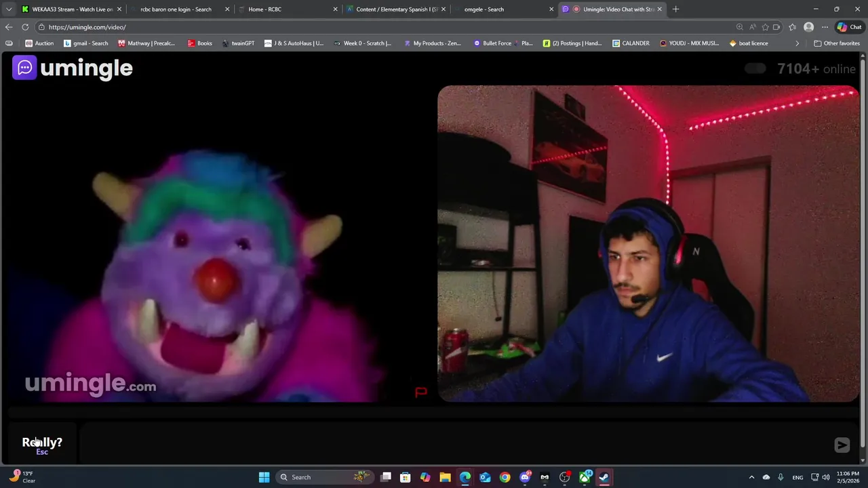Open the J & S AutoHaus bookmark
The width and height of the screenshot is (868, 488).
pyautogui.click(x=294, y=43)
